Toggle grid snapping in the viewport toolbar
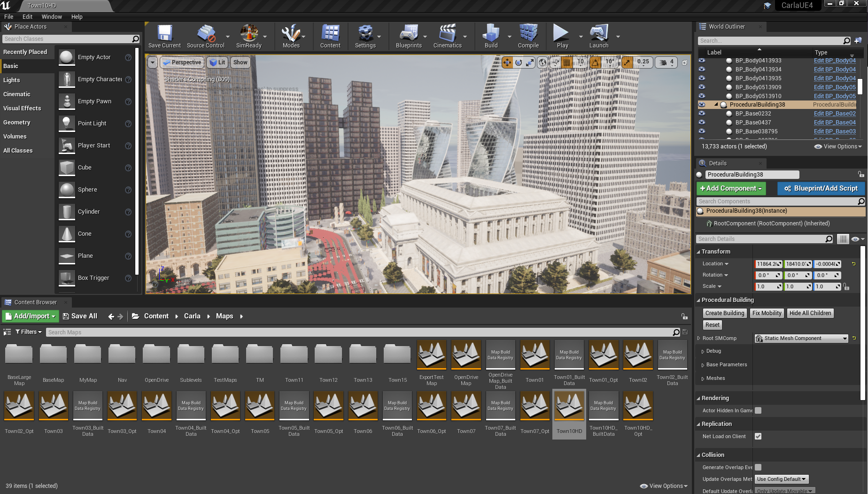Viewport: 868px width, 494px height. (x=566, y=62)
